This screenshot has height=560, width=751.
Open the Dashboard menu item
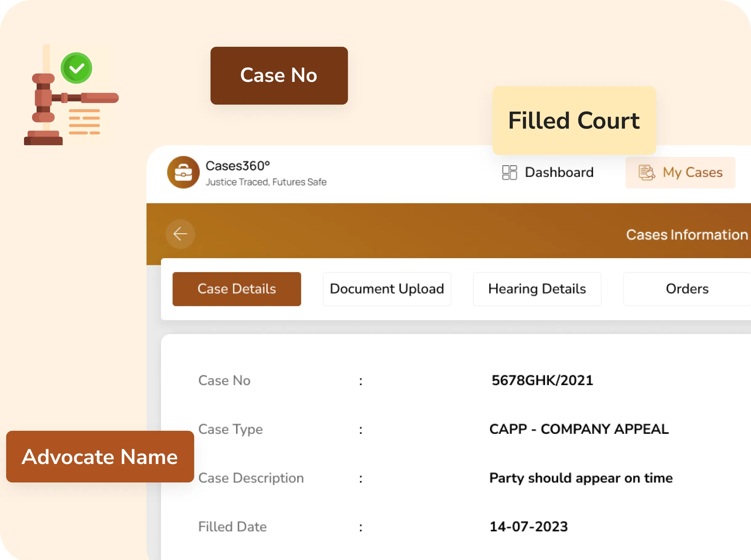tap(559, 173)
